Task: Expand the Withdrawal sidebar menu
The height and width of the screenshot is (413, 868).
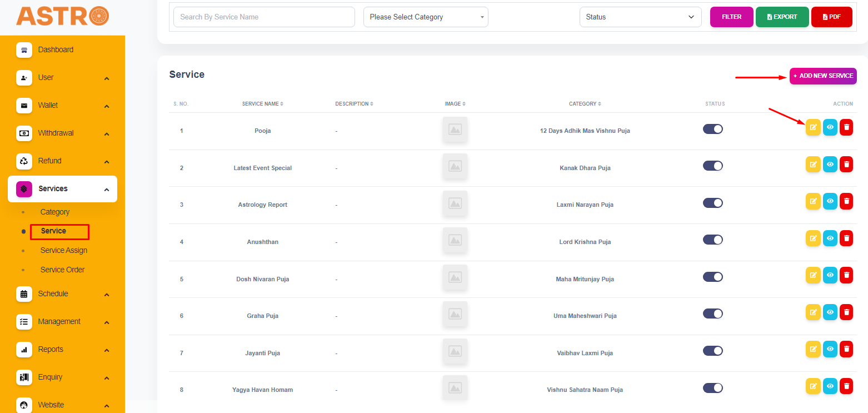Action: coord(62,133)
